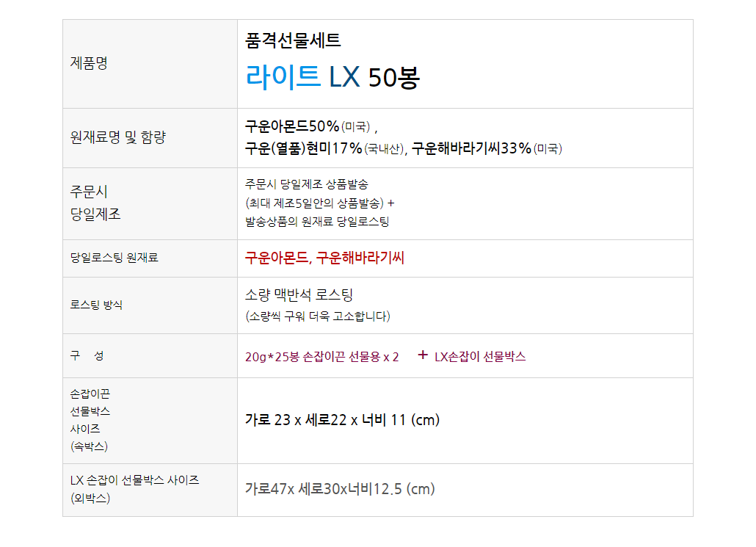The height and width of the screenshot is (547, 756).
Task: Click the blue 라이트 LX 50봉 product title
Action: (332, 77)
